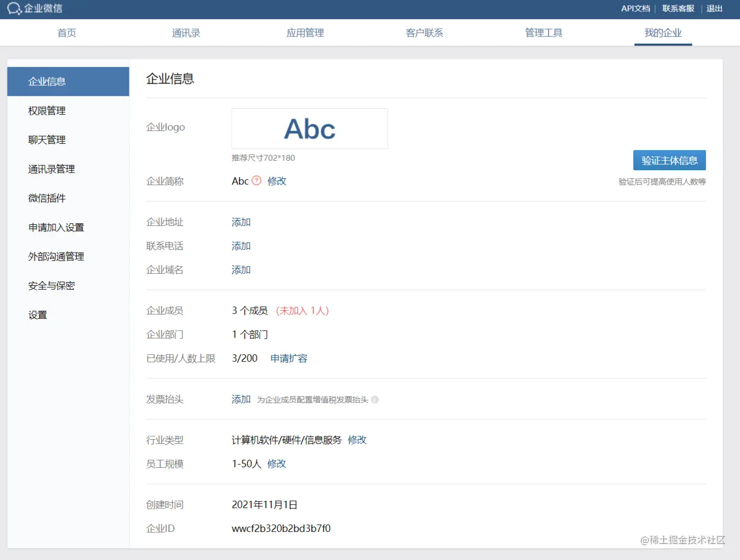Open the 应用管理 tab
Screen dimensions: 740x560
click(305, 33)
